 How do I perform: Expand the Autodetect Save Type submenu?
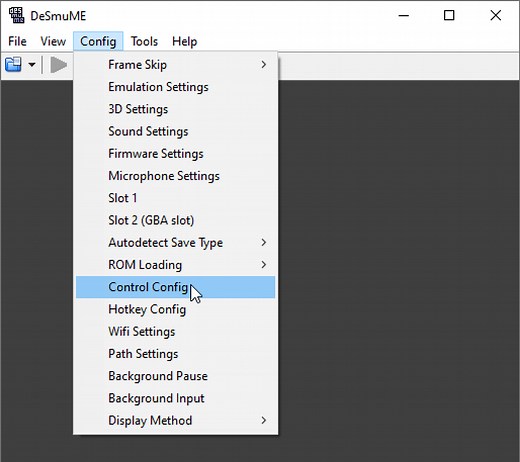click(x=175, y=242)
